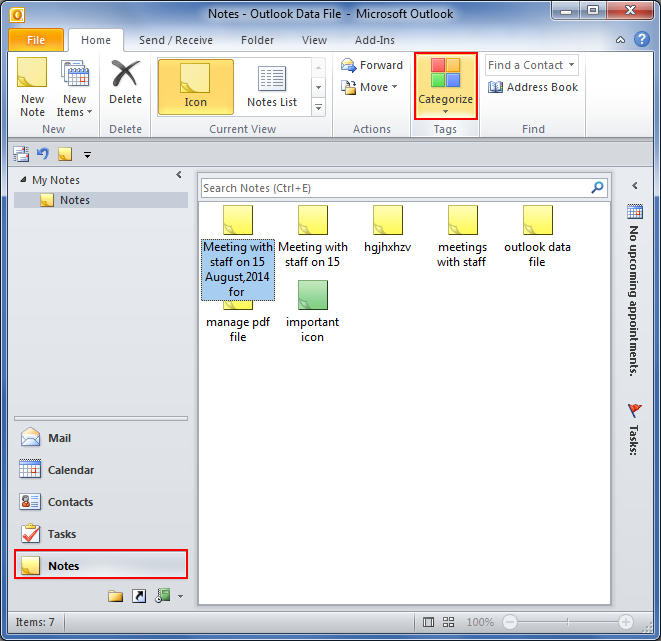Click the 100% zoom level
Viewport: 661px width, 641px height.
tap(480, 622)
